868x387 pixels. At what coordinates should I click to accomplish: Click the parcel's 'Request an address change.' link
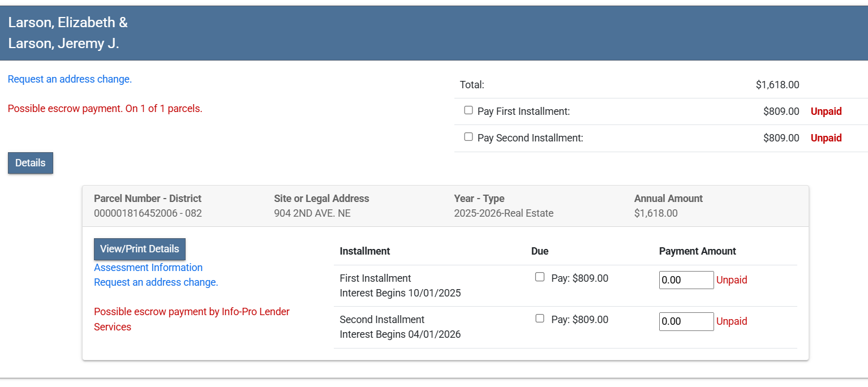[156, 282]
